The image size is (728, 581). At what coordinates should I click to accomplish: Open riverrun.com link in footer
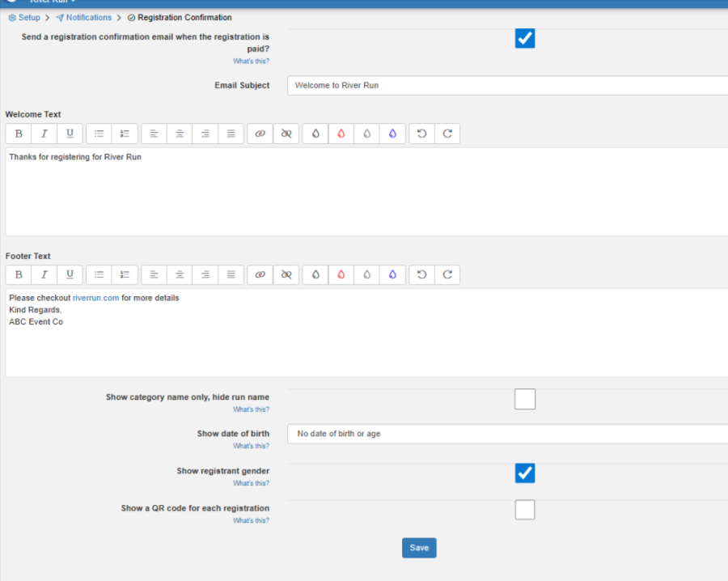95,298
